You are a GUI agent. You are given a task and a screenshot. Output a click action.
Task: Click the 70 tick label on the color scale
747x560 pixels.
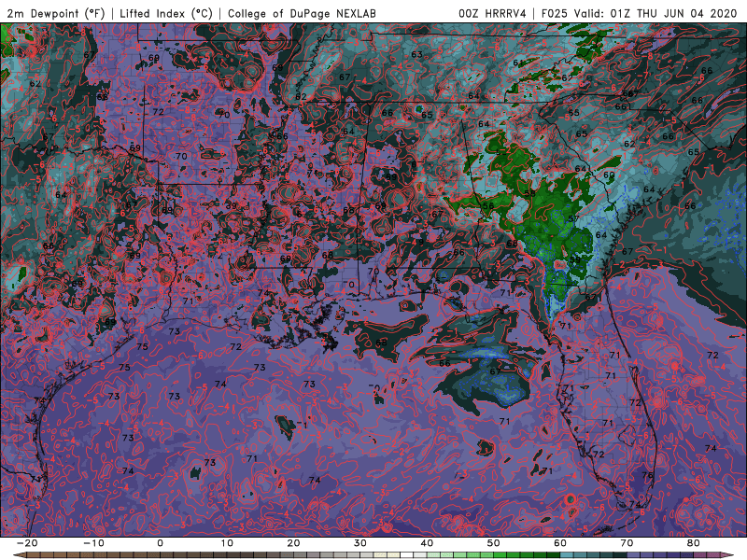[x=627, y=543]
